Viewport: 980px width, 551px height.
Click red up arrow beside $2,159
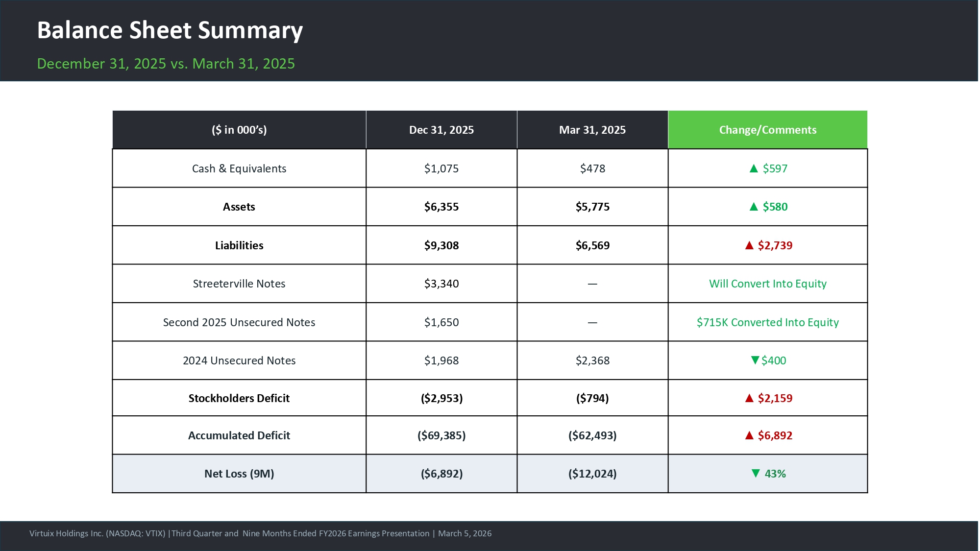[x=749, y=399]
